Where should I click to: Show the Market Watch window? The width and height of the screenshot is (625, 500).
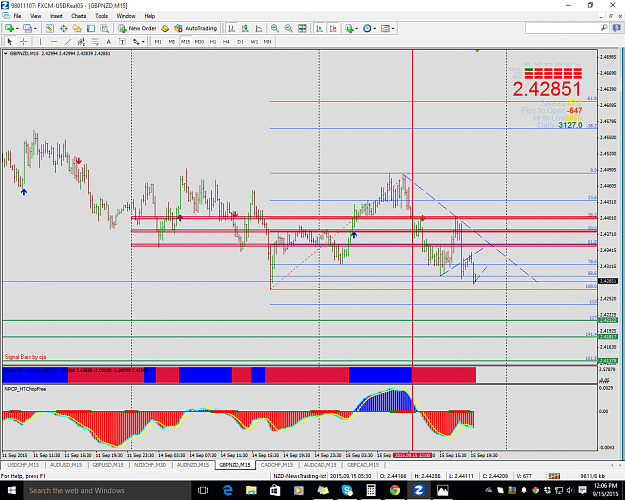click(49, 28)
